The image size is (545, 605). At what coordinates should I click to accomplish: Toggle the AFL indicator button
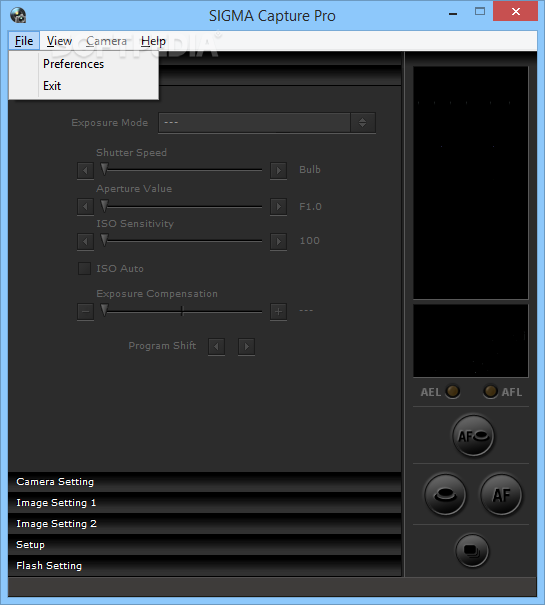coord(490,392)
